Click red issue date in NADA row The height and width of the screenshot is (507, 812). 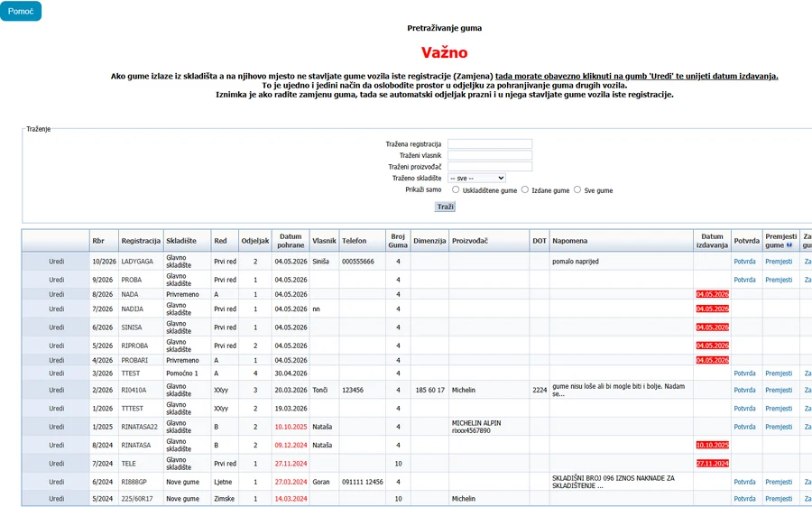[712, 294]
